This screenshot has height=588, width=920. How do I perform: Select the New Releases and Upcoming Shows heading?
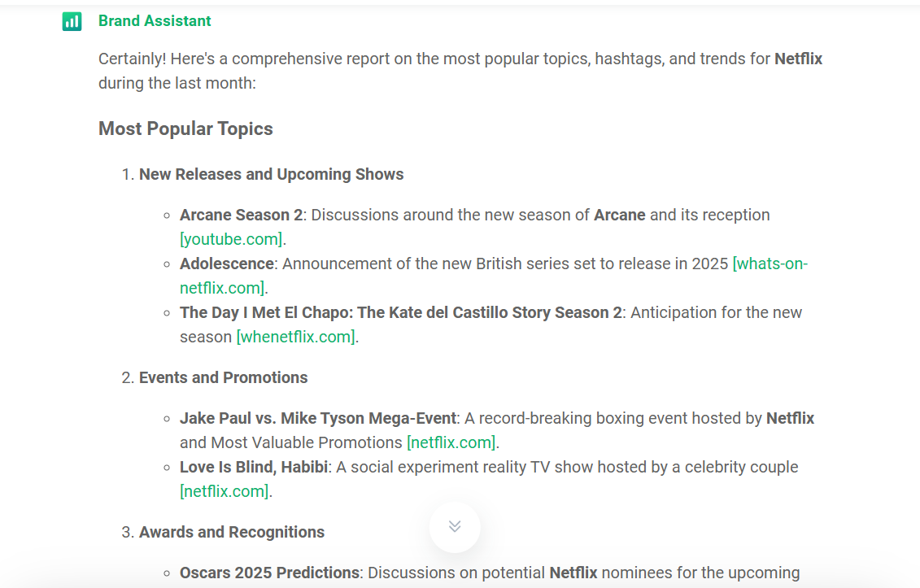271,174
